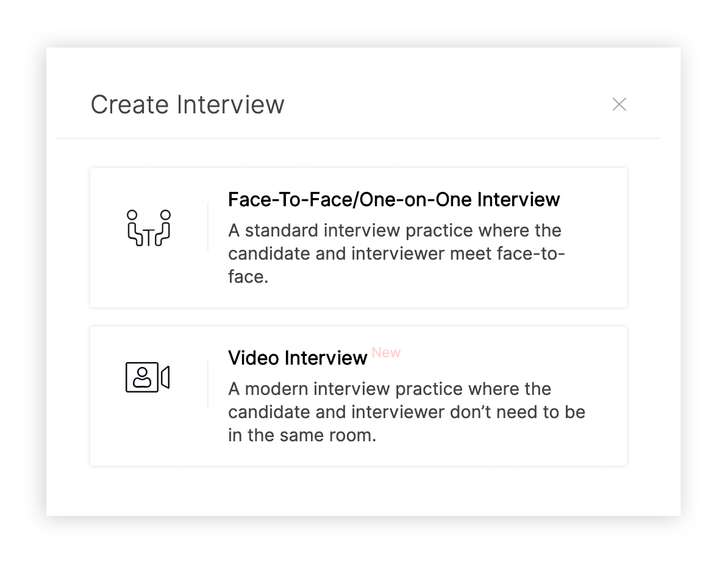Click the Video Interview heading text
The height and width of the screenshot is (565, 728).
(298, 358)
